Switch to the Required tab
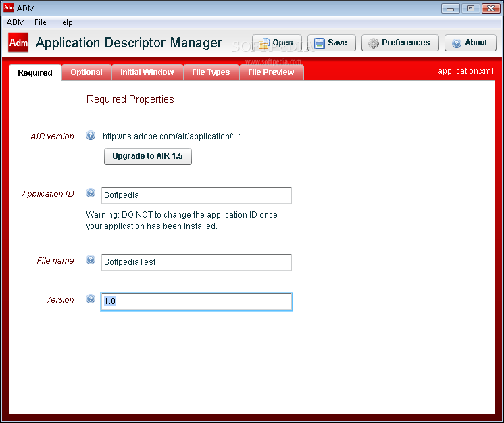 click(x=35, y=73)
